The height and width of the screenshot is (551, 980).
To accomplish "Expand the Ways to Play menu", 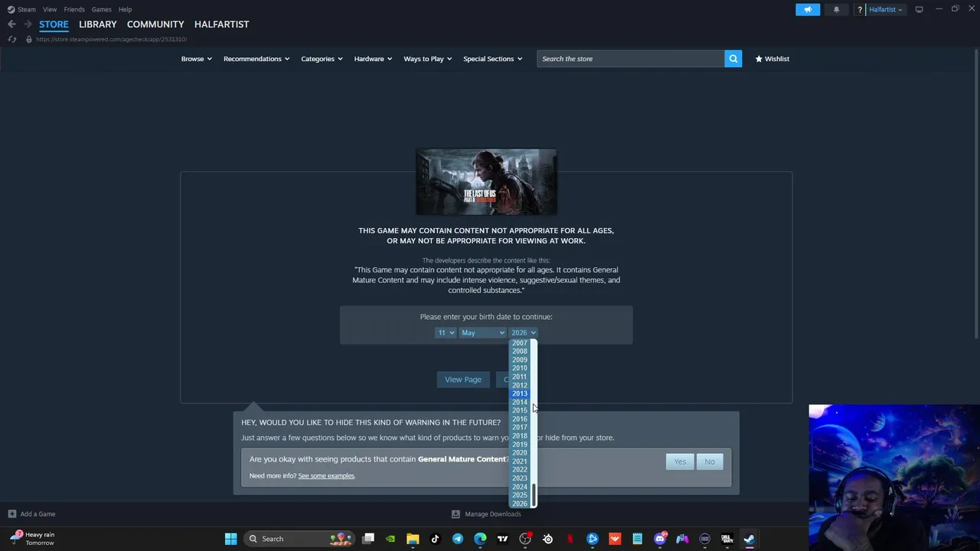I will click(x=427, y=59).
